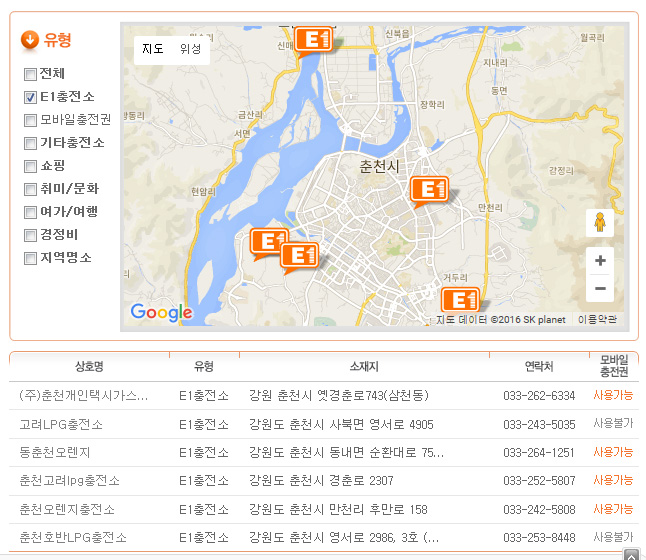This screenshot has height=560, width=646.
Task: Enable the 쇼핑 filter checkbox
Action: click(30, 166)
